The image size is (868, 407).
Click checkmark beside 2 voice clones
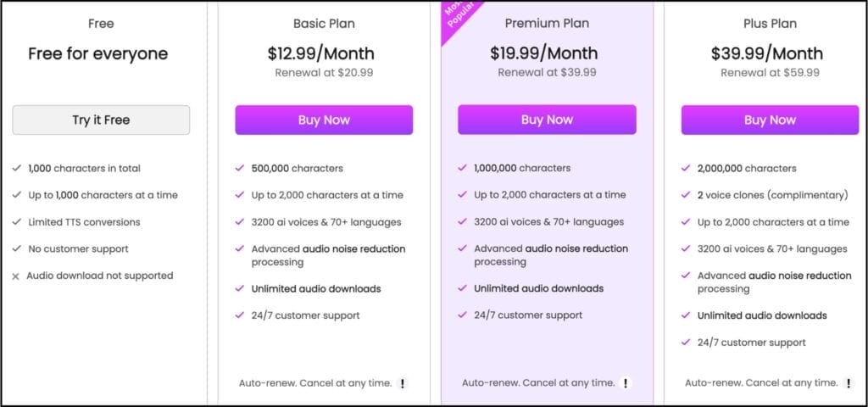point(686,195)
